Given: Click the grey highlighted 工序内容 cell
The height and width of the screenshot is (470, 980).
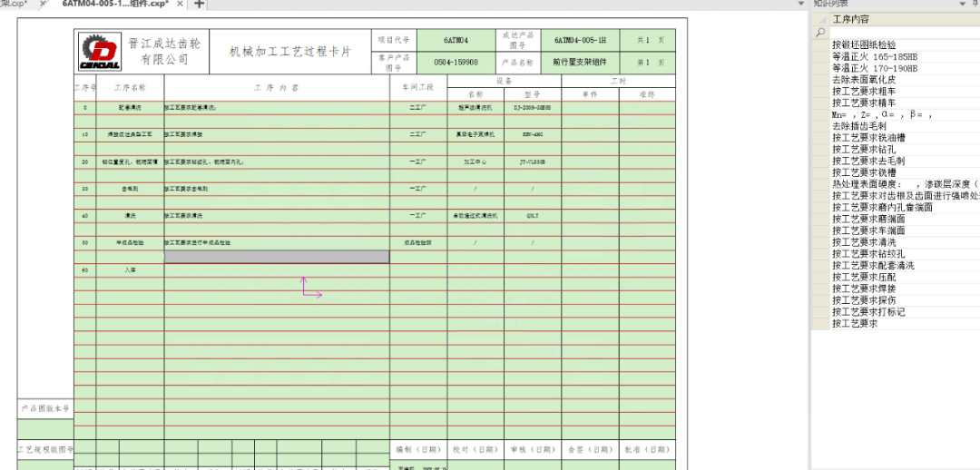Looking at the screenshot, I should (x=276, y=256).
